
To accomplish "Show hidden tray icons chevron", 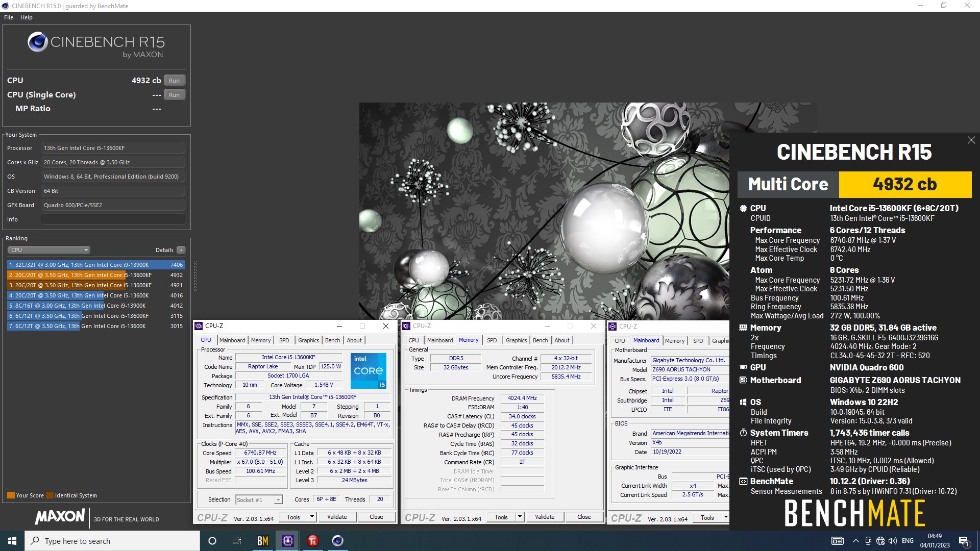I will (856, 541).
